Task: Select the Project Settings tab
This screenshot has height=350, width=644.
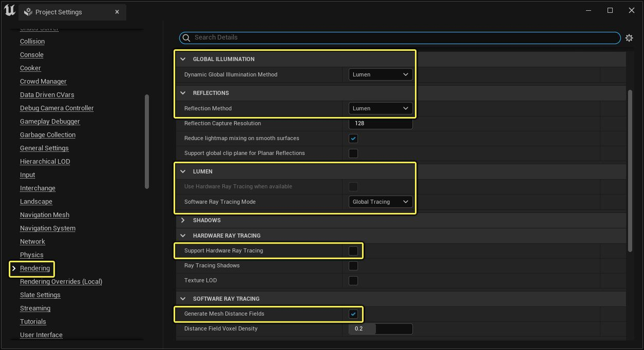Action: click(x=58, y=12)
